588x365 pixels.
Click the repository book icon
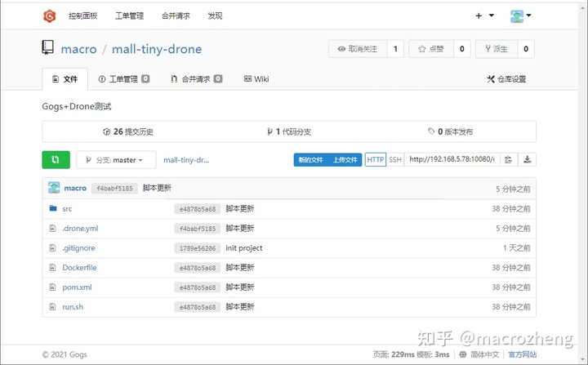[47, 48]
